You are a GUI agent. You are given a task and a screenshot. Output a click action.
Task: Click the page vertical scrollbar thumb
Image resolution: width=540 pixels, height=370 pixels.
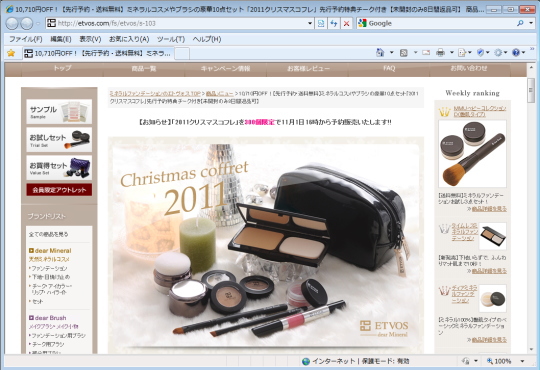click(531, 90)
